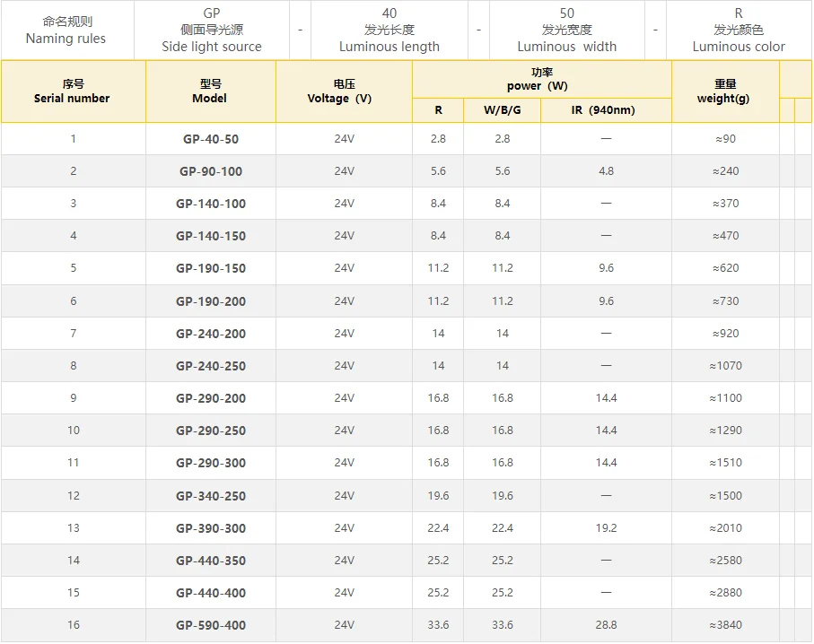This screenshot has height=644, width=814.
Task: Select weight ≈90 for GP-40-50
Action: [x=725, y=139]
